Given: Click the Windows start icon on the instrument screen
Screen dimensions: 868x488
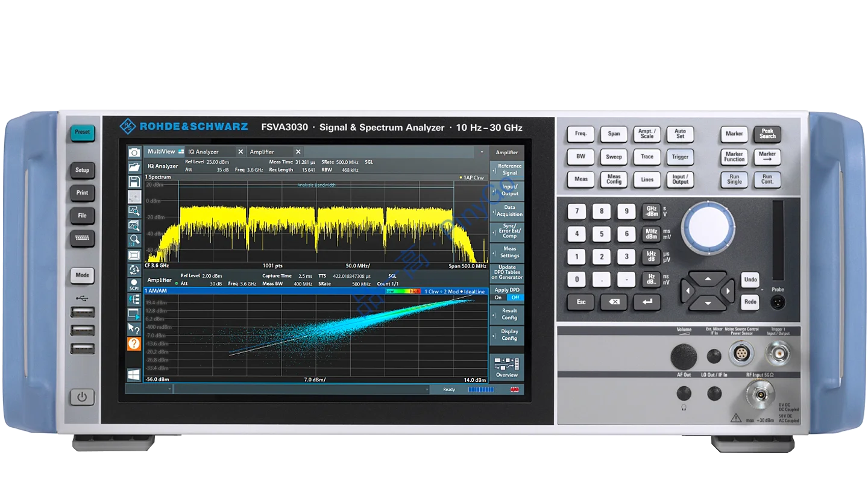Looking at the screenshot, I should click(134, 375).
